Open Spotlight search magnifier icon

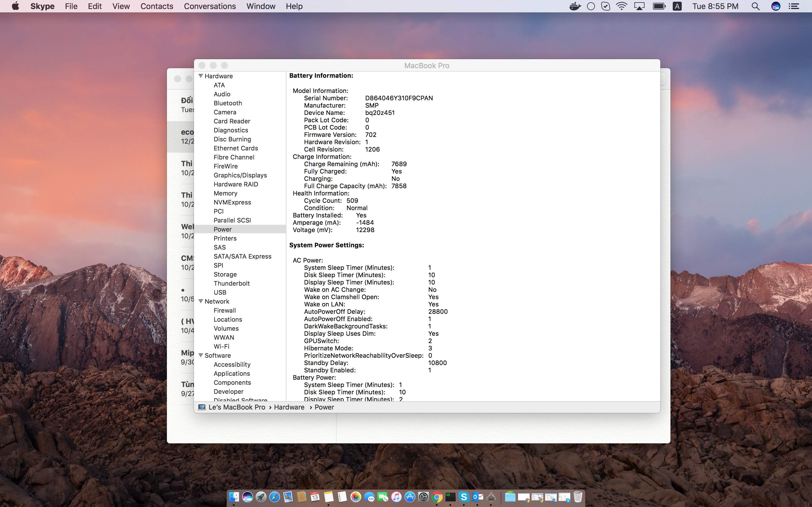(x=755, y=6)
